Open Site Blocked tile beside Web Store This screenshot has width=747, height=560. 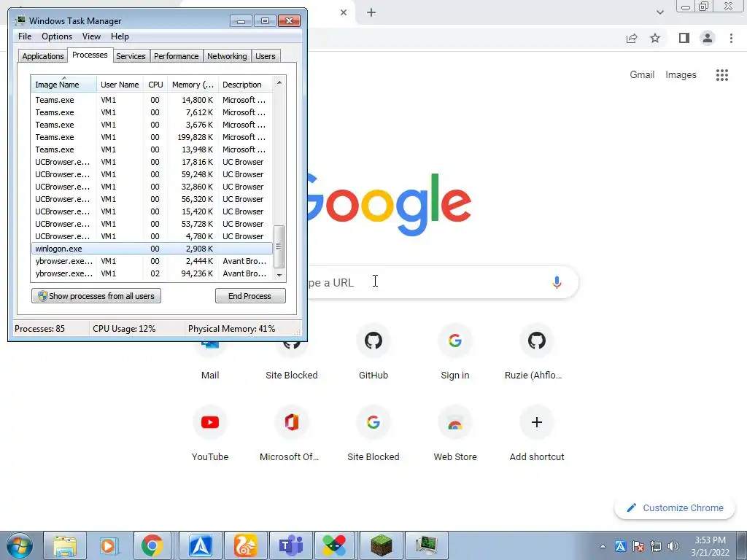(373, 434)
